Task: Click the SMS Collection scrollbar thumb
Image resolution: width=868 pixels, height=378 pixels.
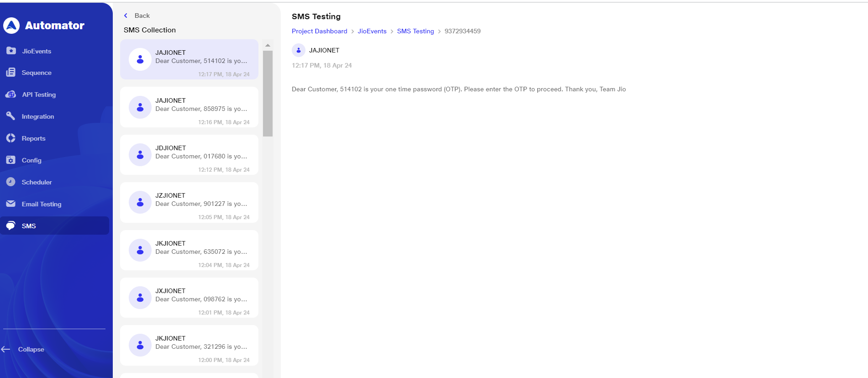Action: (268, 94)
